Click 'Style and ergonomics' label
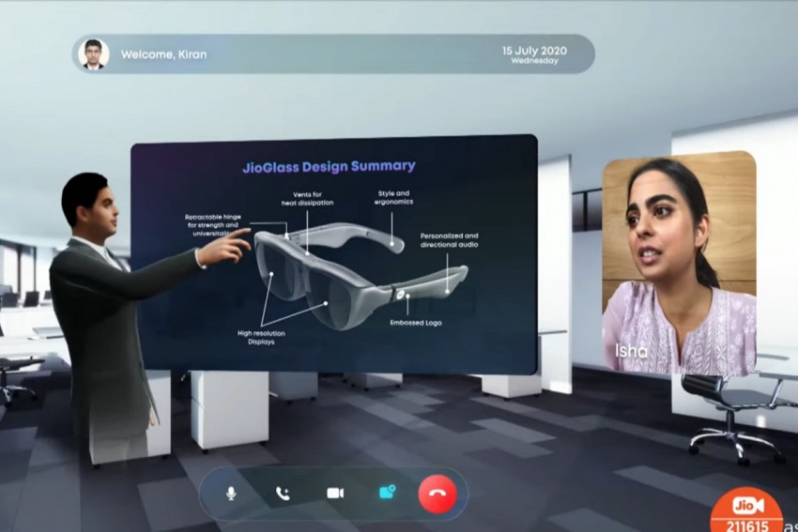 tap(394, 197)
